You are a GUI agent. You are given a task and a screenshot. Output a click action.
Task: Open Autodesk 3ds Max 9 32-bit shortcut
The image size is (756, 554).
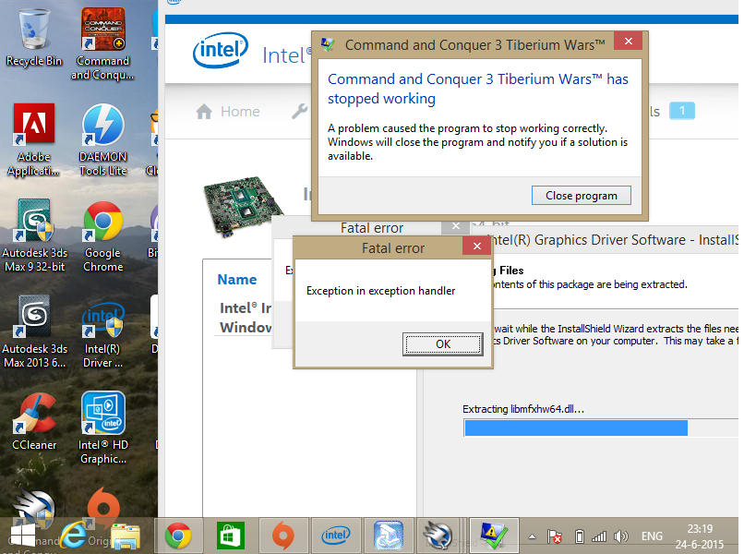tap(34, 235)
